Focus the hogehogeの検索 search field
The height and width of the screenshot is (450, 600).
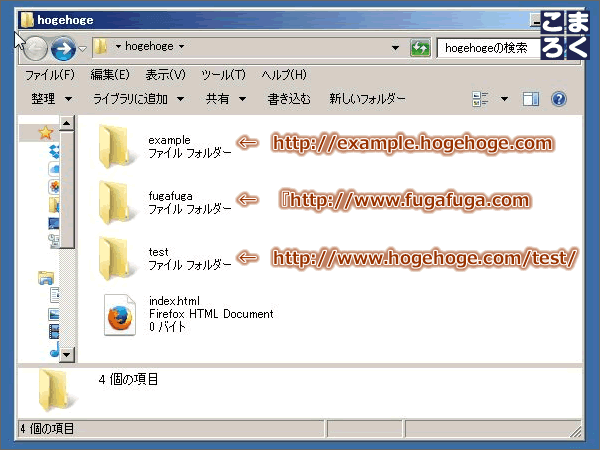click(x=489, y=48)
